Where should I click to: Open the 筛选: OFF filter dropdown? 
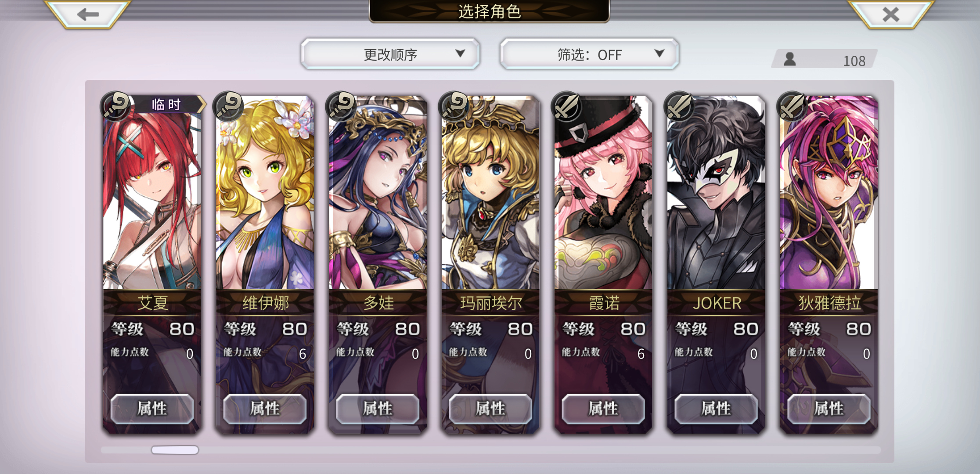point(589,54)
